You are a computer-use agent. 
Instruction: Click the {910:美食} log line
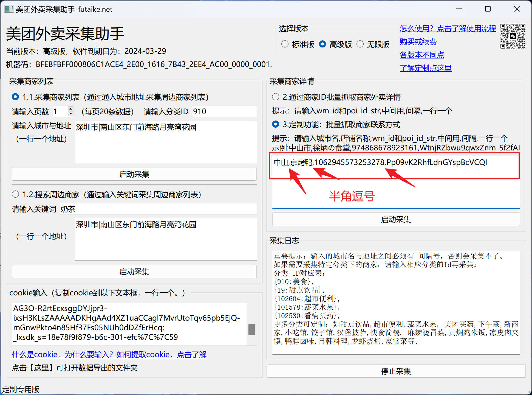[293, 281]
